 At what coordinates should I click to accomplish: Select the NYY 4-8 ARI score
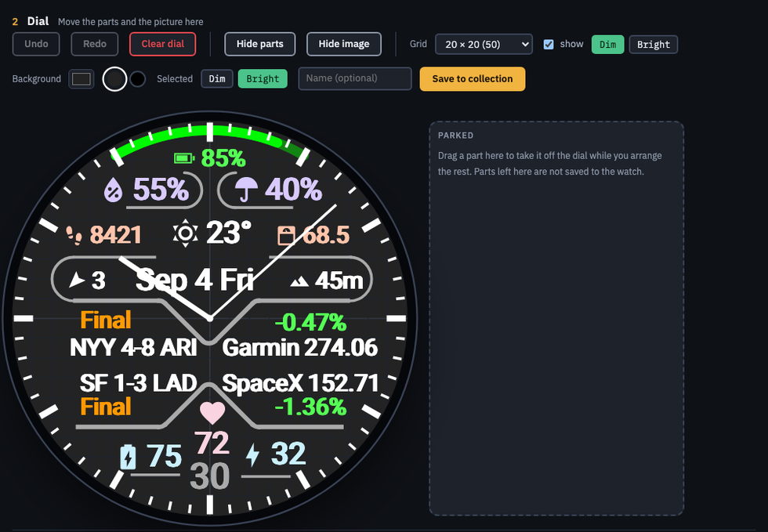point(133,348)
